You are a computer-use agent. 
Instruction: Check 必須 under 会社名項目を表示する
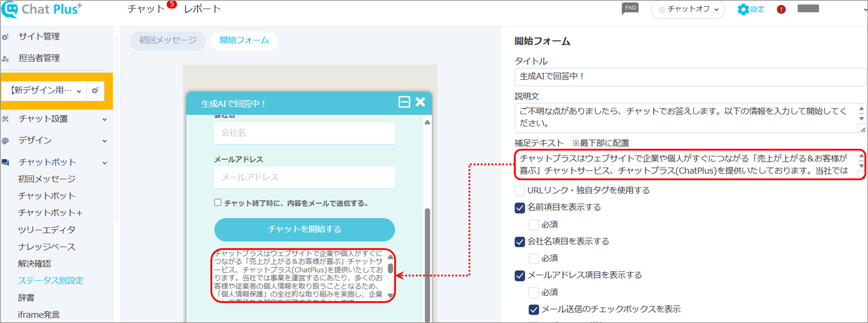point(534,258)
